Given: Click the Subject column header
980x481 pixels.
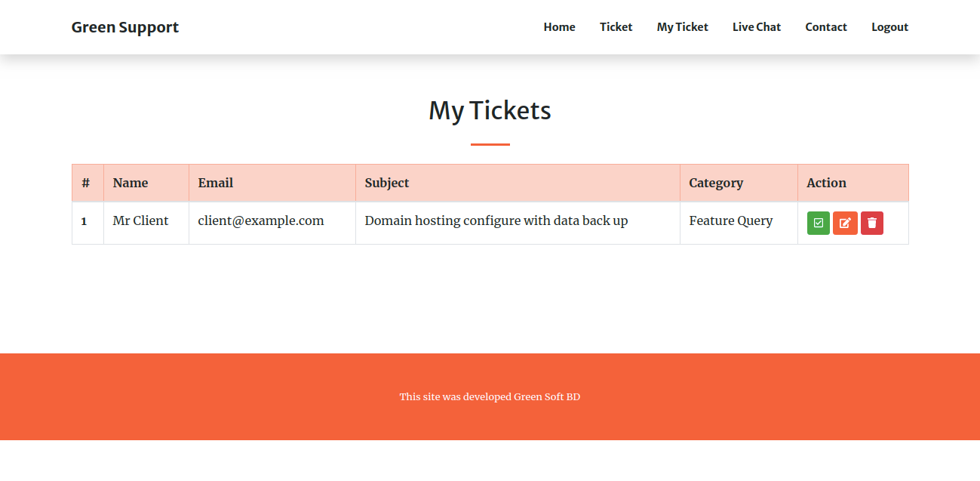Looking at the screenshot, I should [x=387, y=183].
